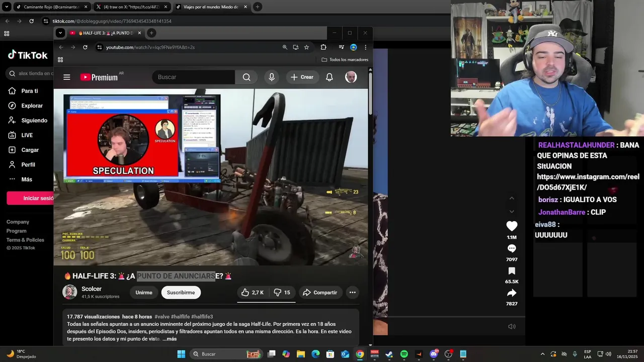Click the YouTube search magnifier button
This screenshot has width=644, height=362.
[x=247, y=77]
